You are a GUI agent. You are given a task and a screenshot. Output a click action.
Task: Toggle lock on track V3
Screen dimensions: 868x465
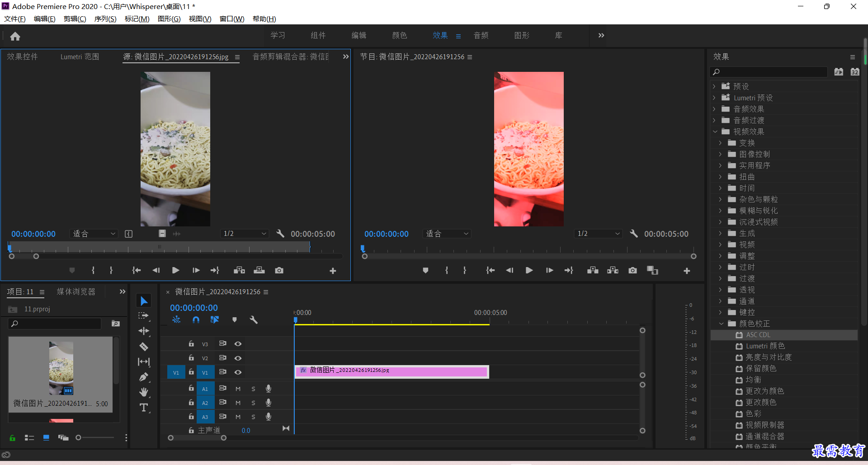[x=191, y=343]
